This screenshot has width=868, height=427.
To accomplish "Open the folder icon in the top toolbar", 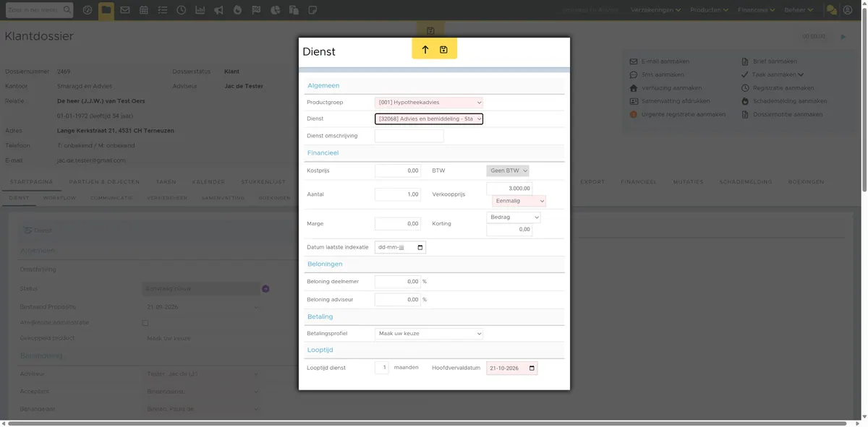I will (106, 10).
